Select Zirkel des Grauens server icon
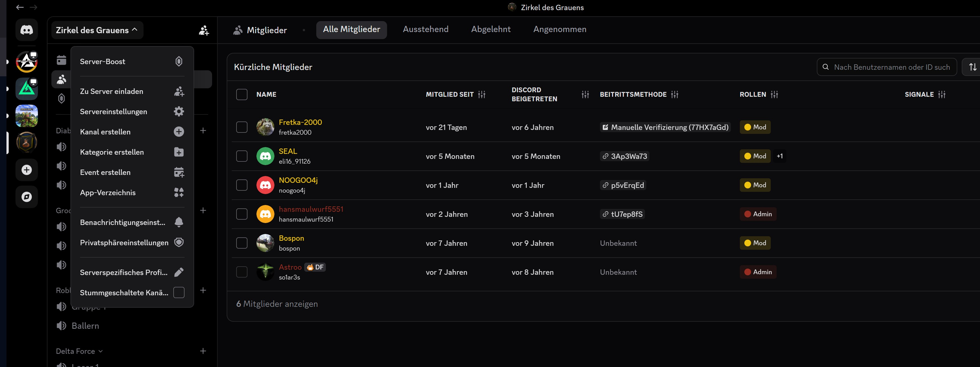 pos(27,142)
